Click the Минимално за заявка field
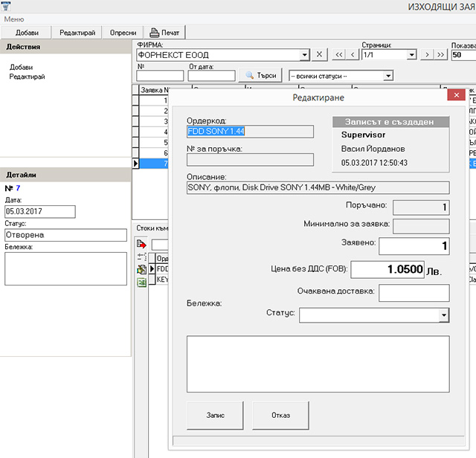Viewport: 476px width, 458px height. [421, 226]
